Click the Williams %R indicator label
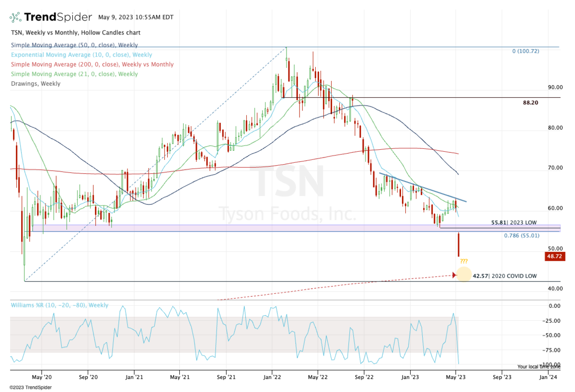 (x=59, y=305)
